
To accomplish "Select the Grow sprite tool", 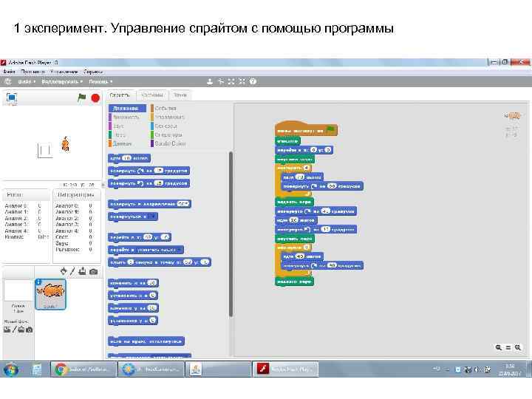I will [231, 81].
